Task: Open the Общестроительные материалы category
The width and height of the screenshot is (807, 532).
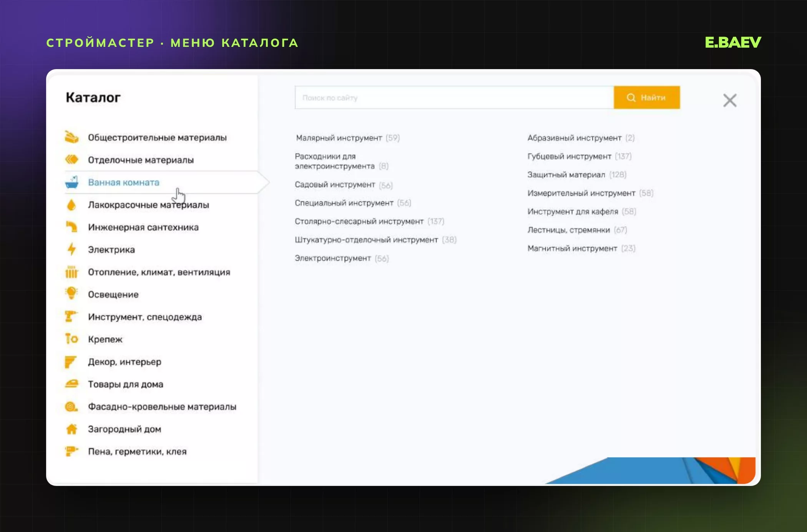Action: tap(157, 138)
